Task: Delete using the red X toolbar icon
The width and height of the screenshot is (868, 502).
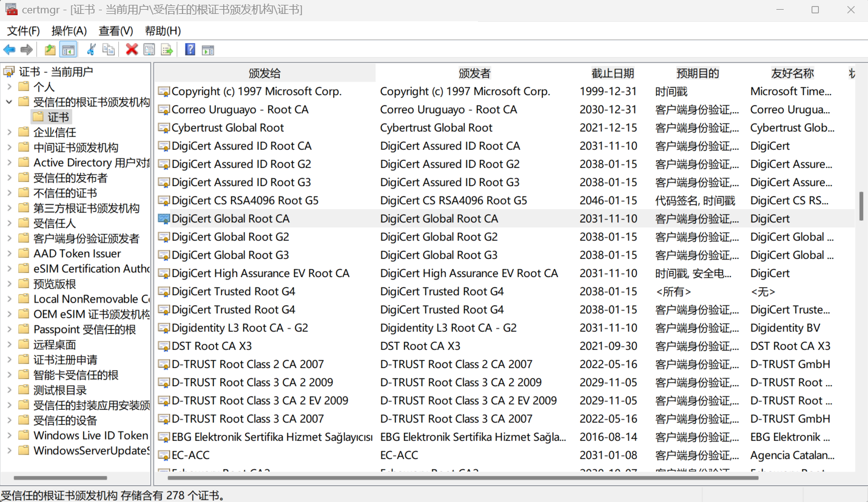Action: click(132, 50)
